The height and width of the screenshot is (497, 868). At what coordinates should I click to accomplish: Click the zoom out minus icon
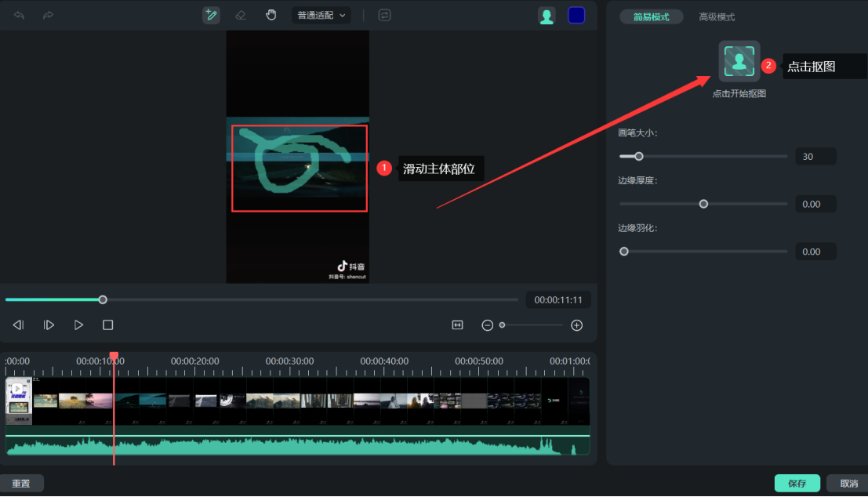tap(487, 325)
